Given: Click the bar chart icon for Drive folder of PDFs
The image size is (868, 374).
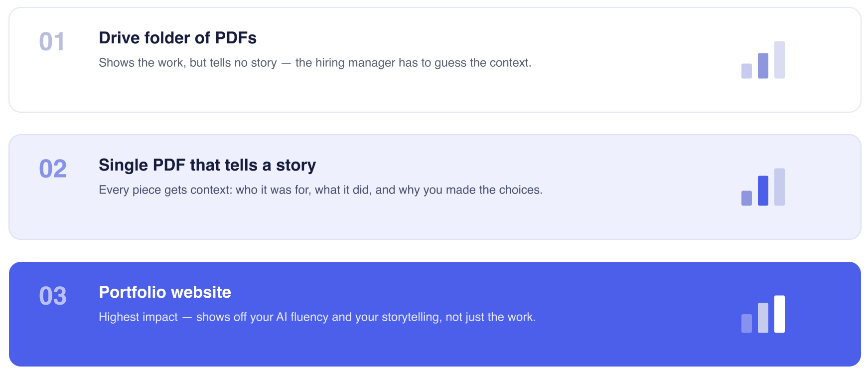Looking at the screenshot, I should [763, 60].
